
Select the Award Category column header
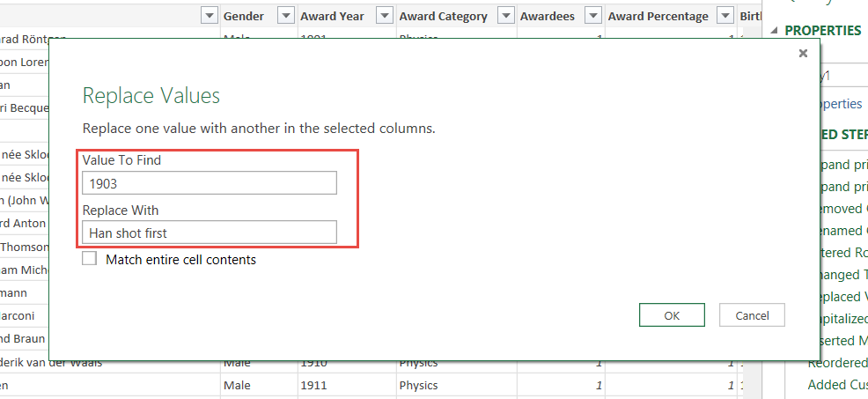click(443, 16)
